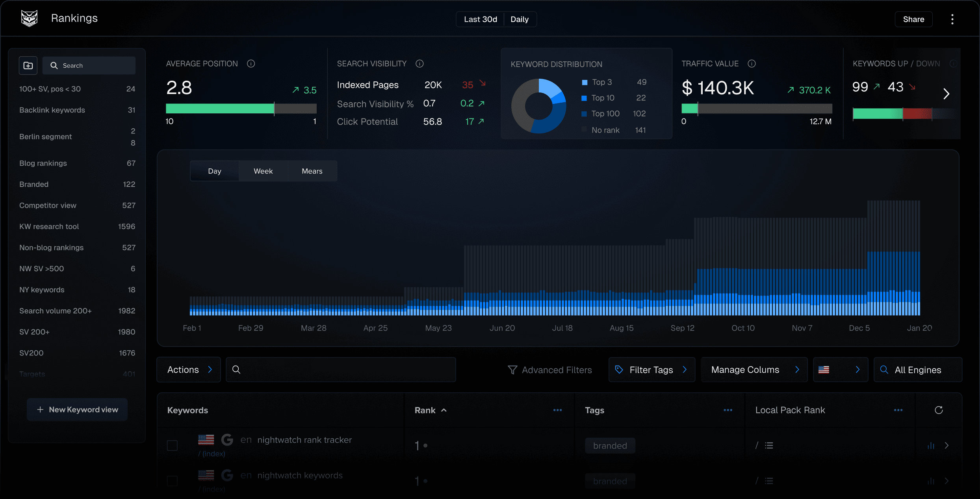Viewport: 980px width, 499px height.
Task: Toggle the Last 30d time range selector
Action: coord(479,18)
